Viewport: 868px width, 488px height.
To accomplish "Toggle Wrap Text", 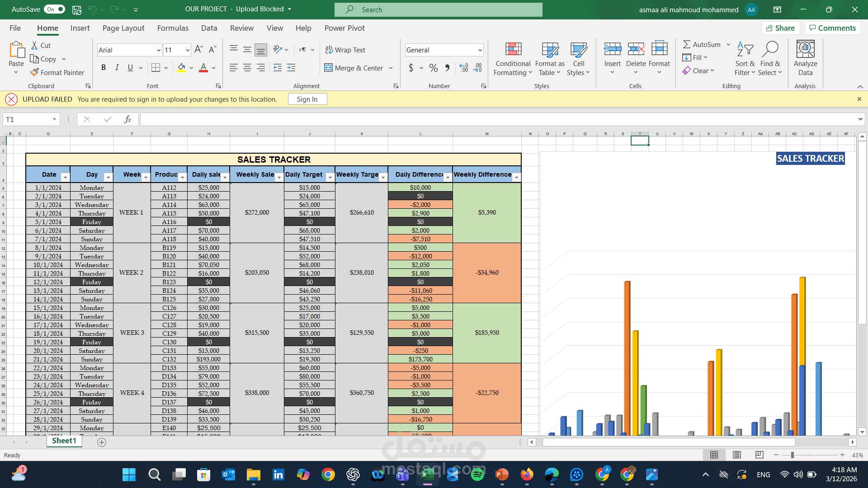I will pyautogui.click(x=345, y=50).
